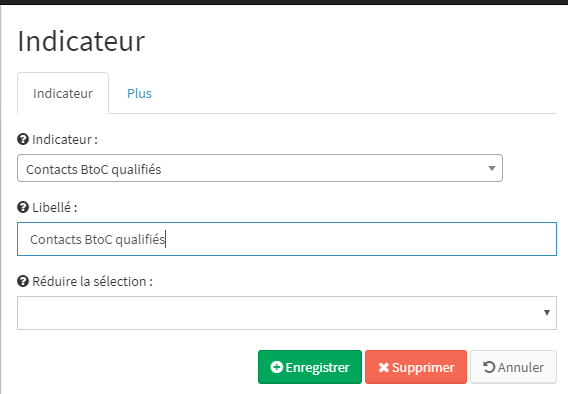Click the large Indicateur heading

click(x=81, y=41)
